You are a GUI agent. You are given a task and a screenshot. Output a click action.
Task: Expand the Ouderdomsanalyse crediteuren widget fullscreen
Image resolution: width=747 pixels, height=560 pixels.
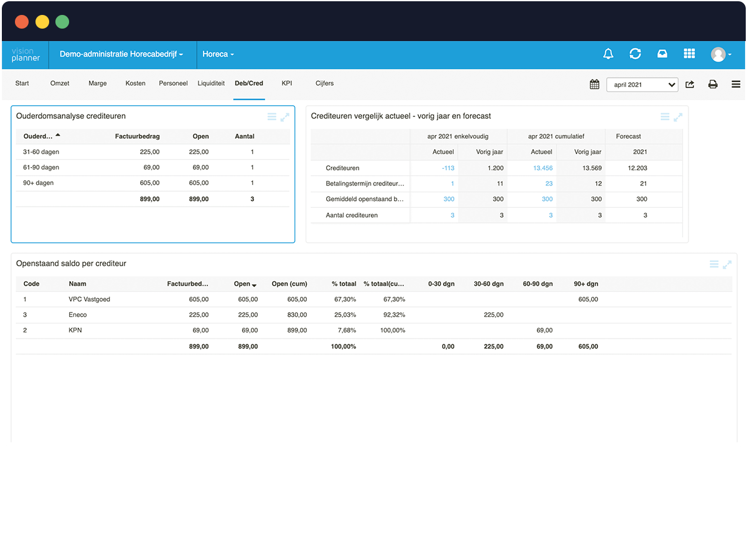(x=285, y=116)
